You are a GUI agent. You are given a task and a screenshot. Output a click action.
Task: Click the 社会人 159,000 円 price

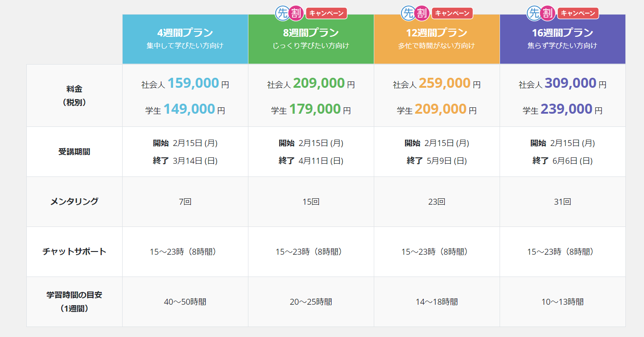pos(185,84)
